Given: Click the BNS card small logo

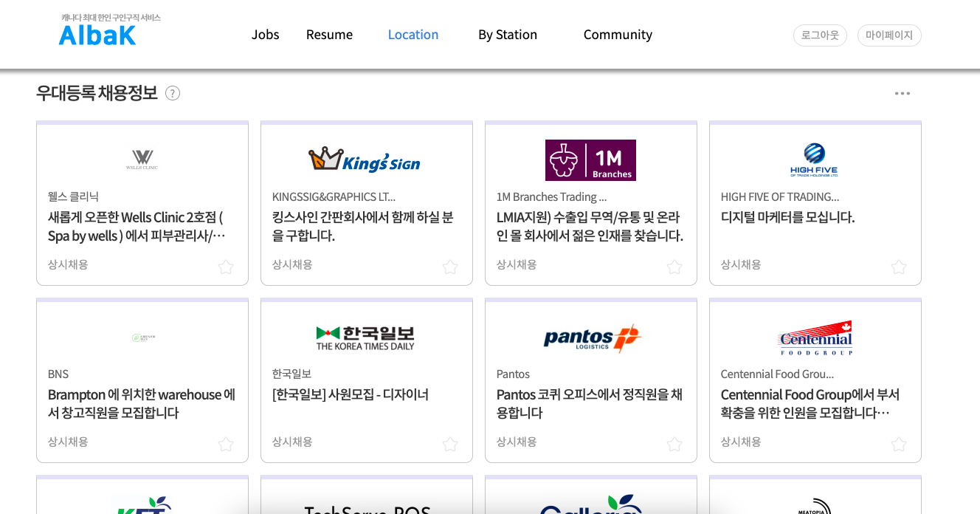Looking at the screenshot, I should click(143, 337).
